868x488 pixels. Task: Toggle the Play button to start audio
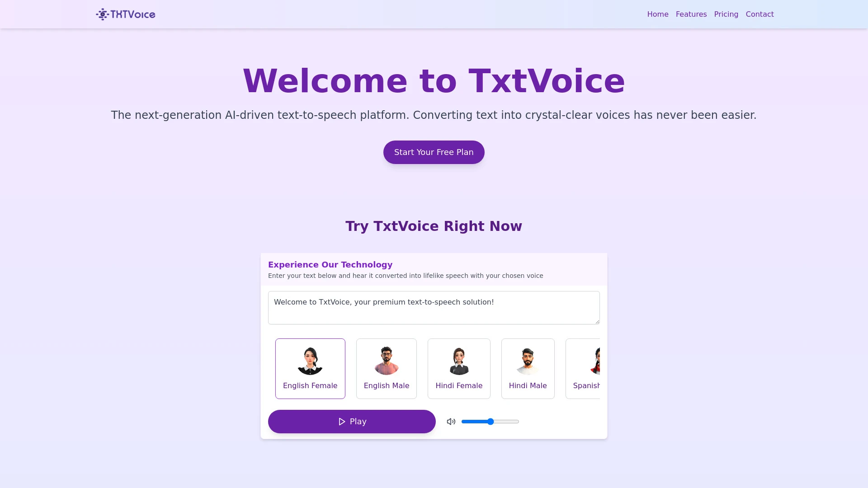(x=352, y=421)
